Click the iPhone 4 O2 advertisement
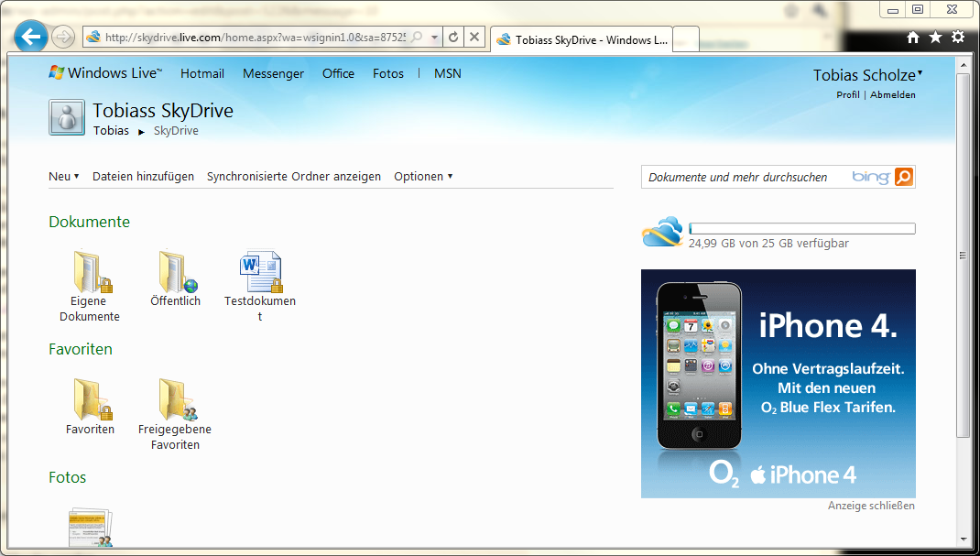Screen dimensions: 980x556 click(779, 384)
